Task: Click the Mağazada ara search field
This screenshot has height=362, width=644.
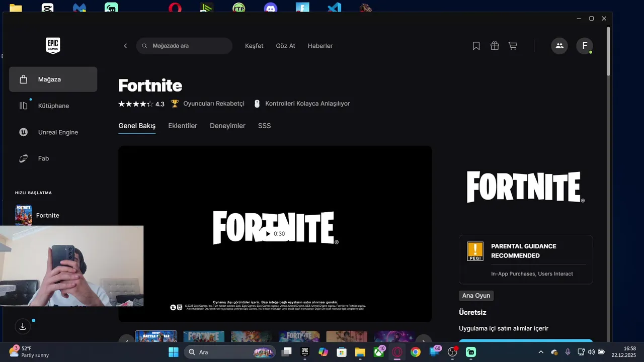Action: 184,46
